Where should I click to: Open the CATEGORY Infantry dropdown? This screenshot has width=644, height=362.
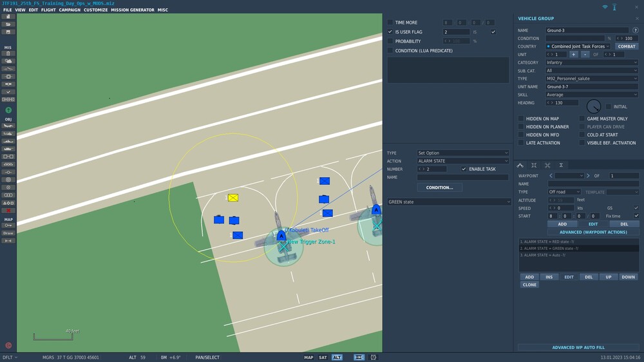point(592,62)
